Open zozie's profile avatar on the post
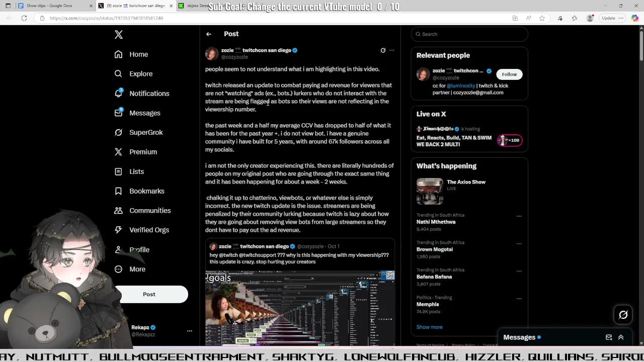 (x=212, y=53)
